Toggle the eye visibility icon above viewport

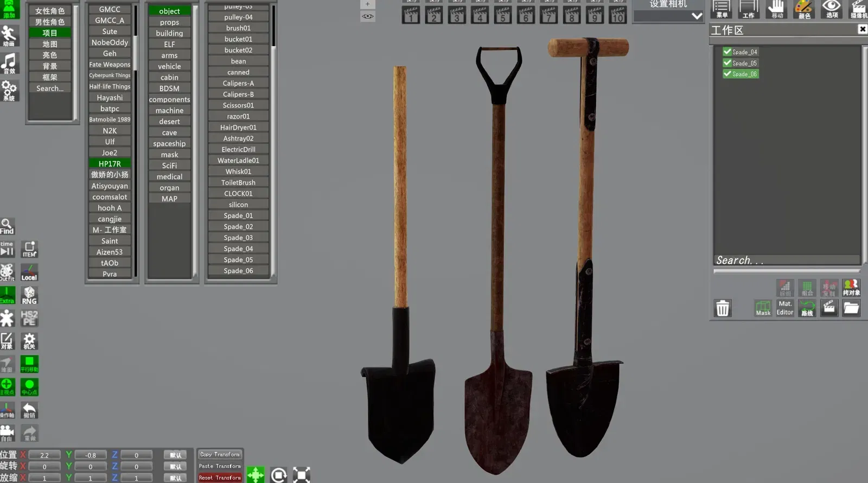pos(367,16)
